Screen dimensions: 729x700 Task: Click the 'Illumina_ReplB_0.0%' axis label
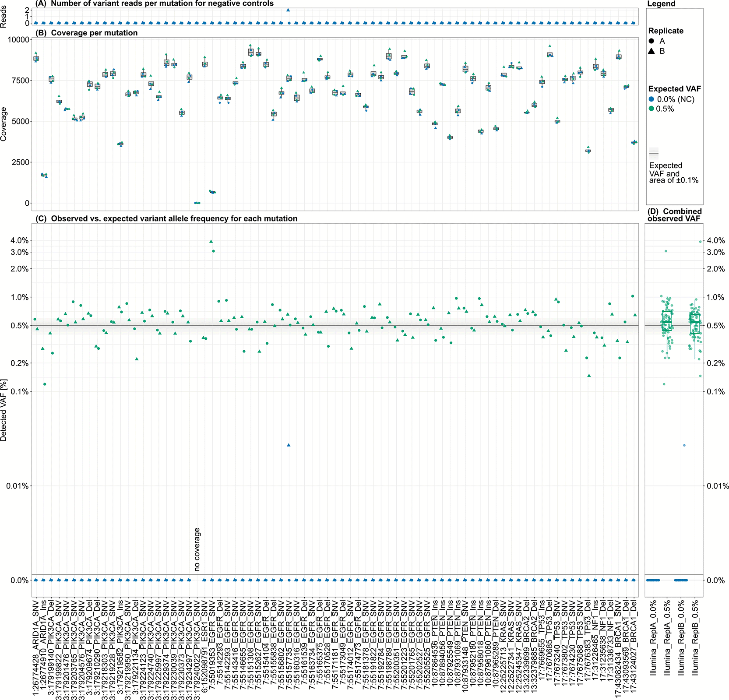(681, 638)
